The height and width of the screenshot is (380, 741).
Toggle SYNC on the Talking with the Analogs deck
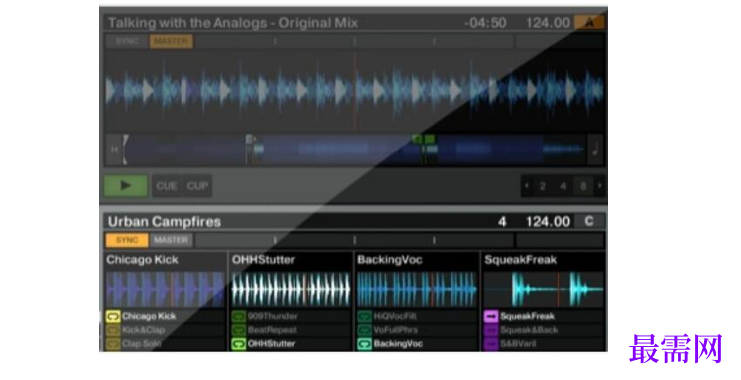point(127,41)
